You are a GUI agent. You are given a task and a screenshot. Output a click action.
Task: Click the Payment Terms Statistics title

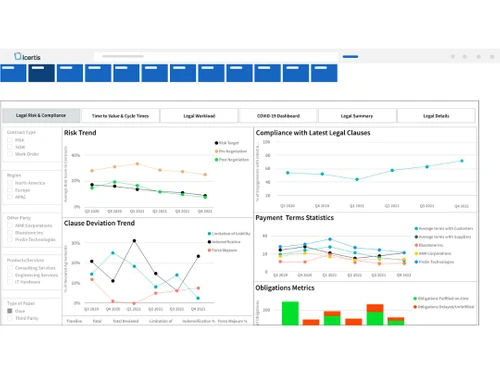tap(295, 218)
